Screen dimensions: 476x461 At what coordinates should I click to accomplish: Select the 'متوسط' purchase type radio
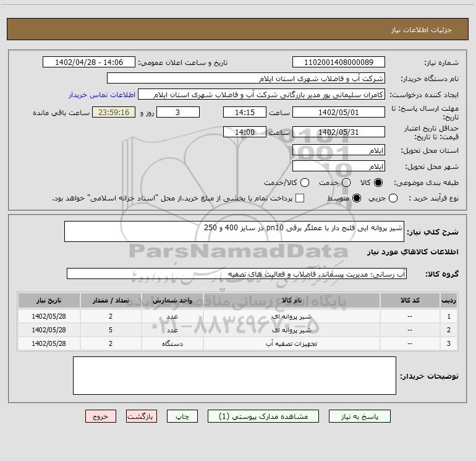tap(357, 199)
